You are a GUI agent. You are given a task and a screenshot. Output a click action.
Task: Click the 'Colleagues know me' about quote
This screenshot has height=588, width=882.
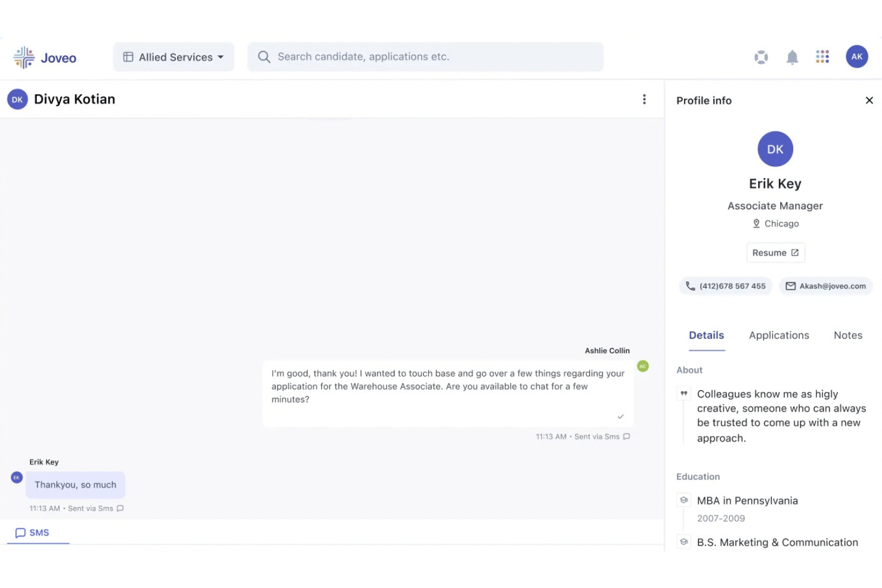pos(782,416)
